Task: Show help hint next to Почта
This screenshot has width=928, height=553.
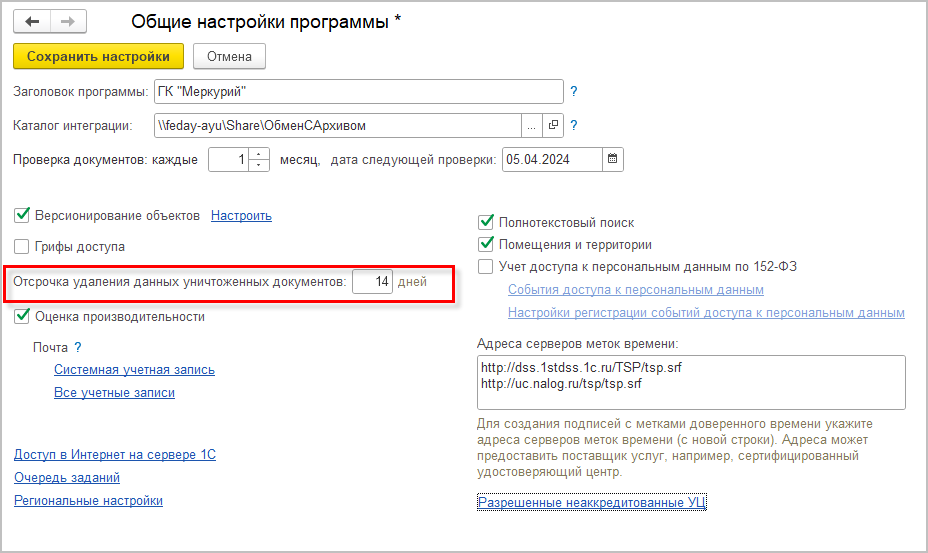Action: coord(78,347)
